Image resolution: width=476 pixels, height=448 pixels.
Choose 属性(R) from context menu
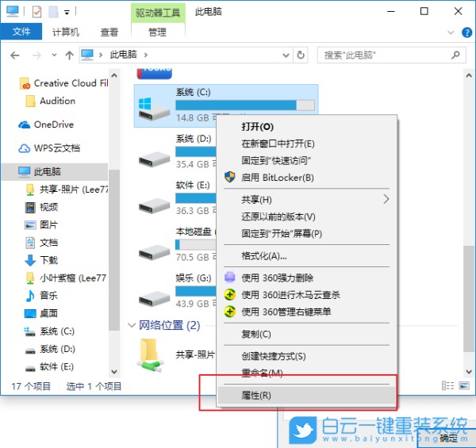click(x=306, y=395)
